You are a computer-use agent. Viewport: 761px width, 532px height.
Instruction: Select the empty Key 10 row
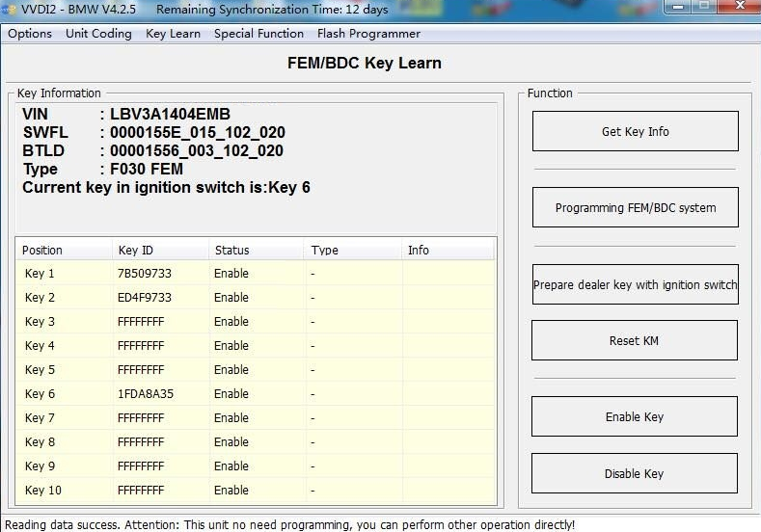[x=145, y=491]
